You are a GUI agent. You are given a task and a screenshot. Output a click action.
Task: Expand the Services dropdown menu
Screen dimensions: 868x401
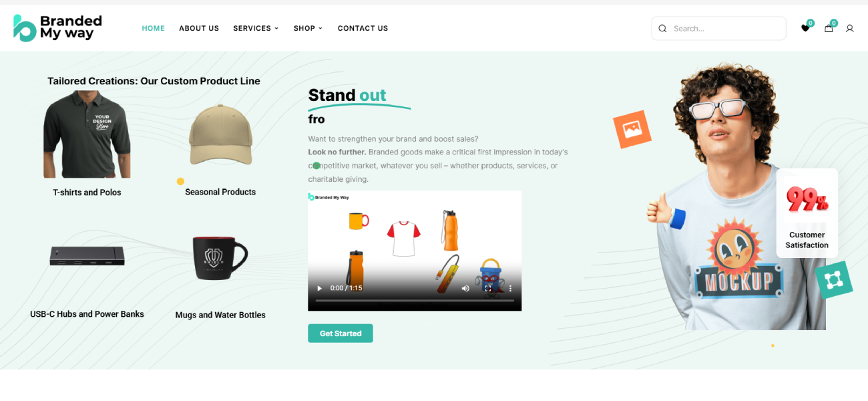(256, 28)
